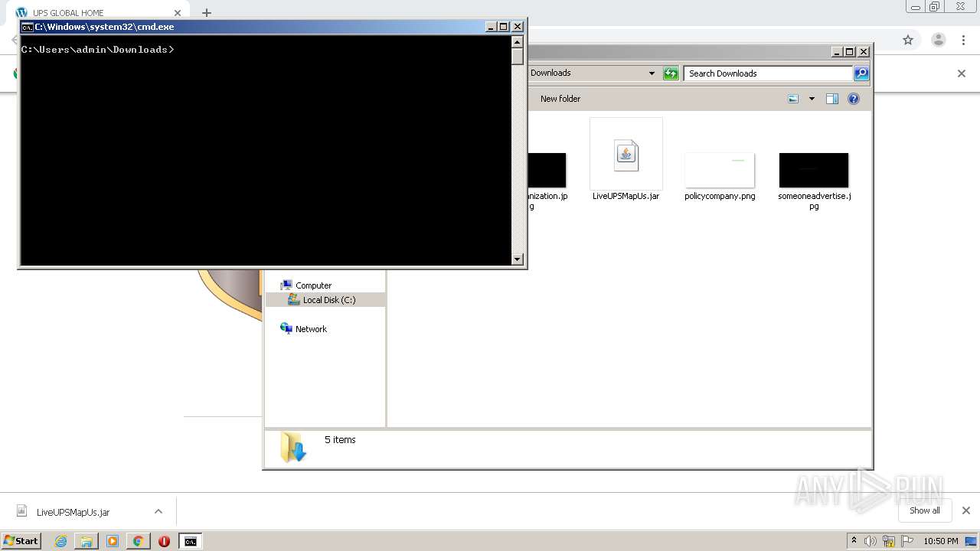The image size is (980, 551).
Task: Click the Search Downloads input field
Action: pyautogui.click(x=768, y=73)
